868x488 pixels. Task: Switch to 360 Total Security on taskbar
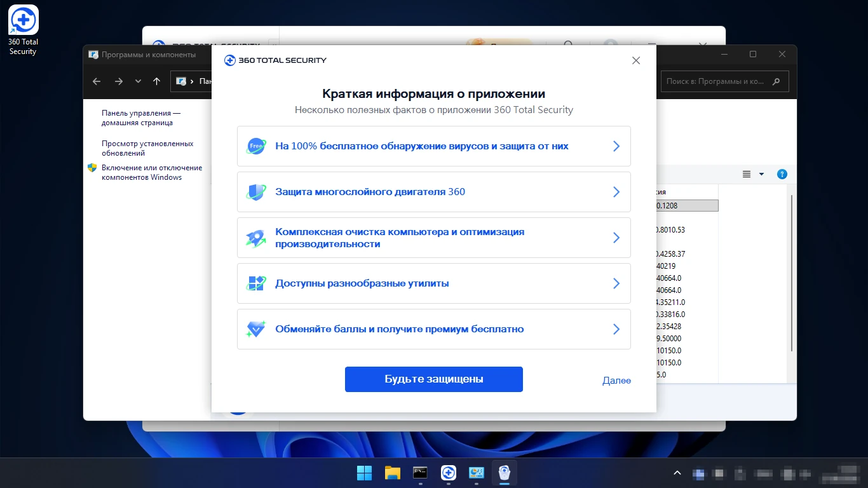(449, 473)
